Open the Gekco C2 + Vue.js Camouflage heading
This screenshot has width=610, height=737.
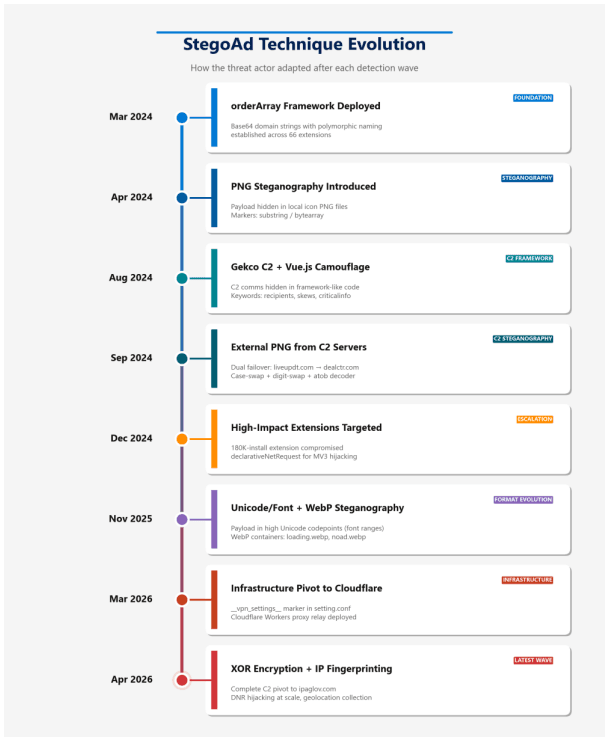click(x=300, y=267)
